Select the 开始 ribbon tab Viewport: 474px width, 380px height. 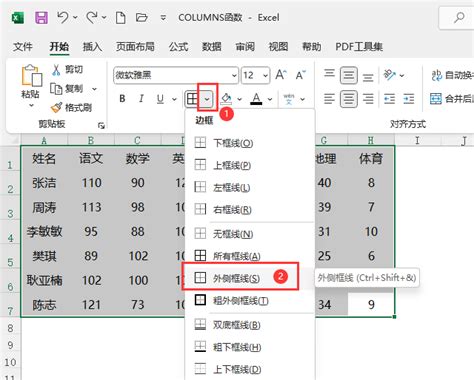[59, 47]
